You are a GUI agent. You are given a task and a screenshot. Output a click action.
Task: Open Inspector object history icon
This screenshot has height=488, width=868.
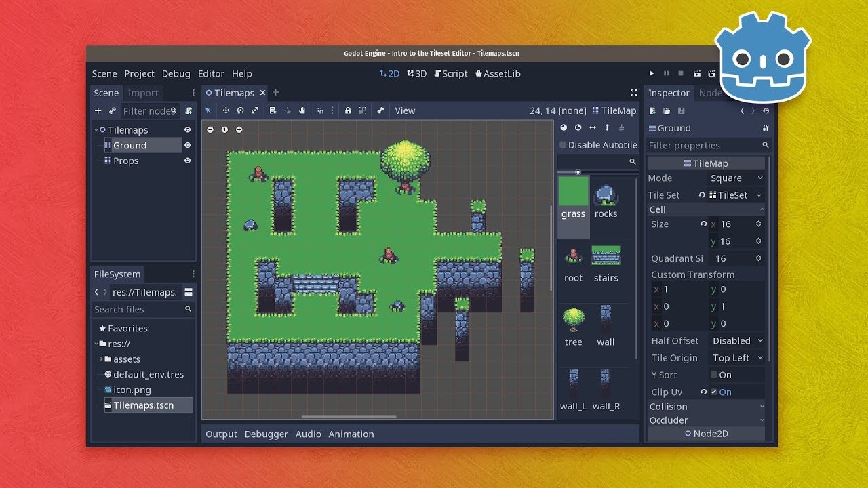[766, 110]
